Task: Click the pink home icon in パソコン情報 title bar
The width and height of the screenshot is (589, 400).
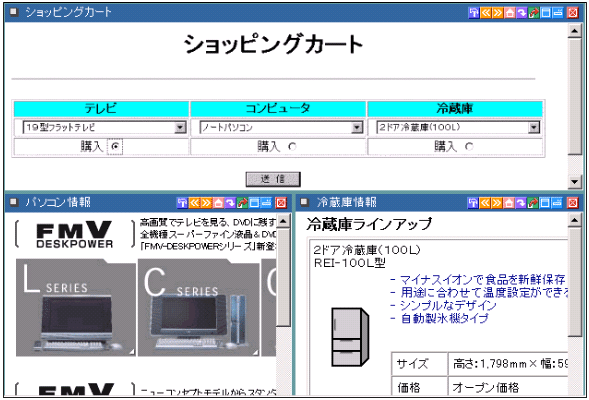Action: (x=218, y=203)
